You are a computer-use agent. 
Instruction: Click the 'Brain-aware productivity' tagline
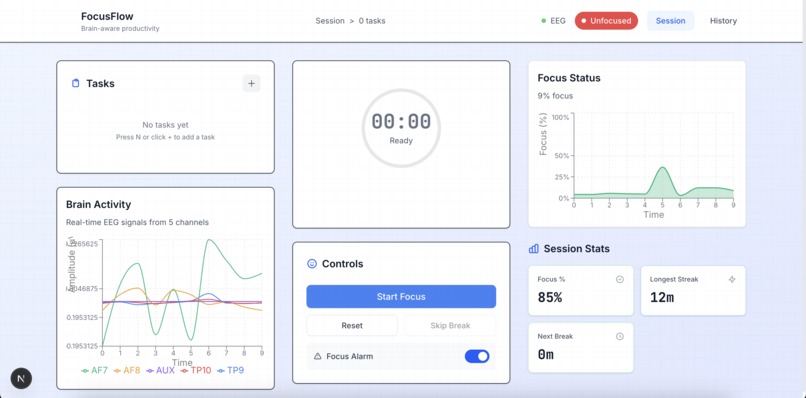coord(120,29)
